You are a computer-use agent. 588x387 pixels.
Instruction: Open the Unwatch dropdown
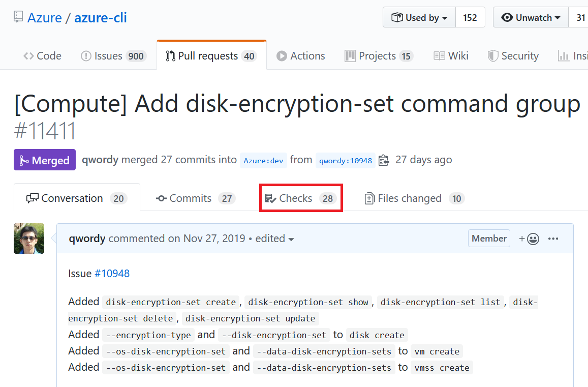[531, 18]
